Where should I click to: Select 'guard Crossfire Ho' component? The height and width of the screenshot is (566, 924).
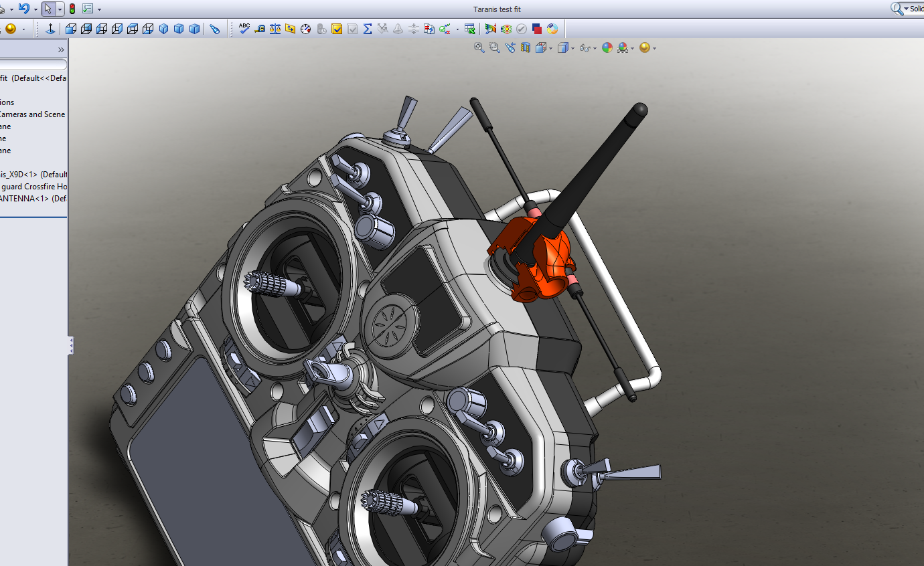[x=33, y=187]
